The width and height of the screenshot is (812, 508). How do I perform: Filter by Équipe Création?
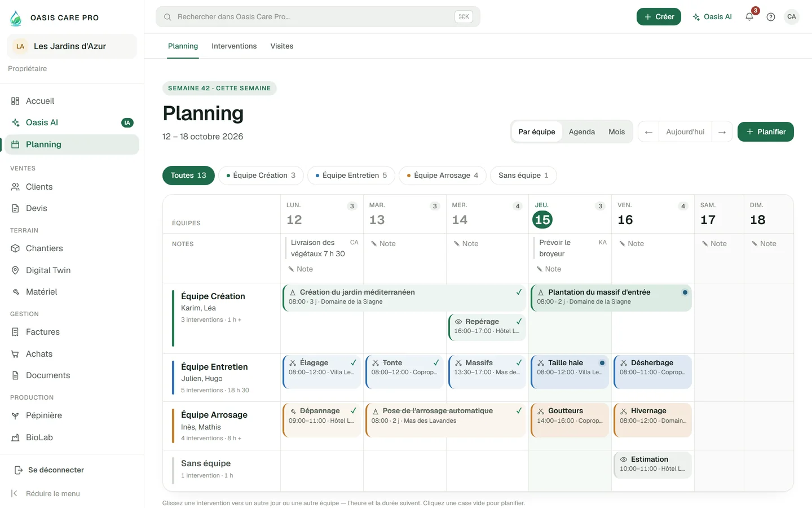[261, 176]
